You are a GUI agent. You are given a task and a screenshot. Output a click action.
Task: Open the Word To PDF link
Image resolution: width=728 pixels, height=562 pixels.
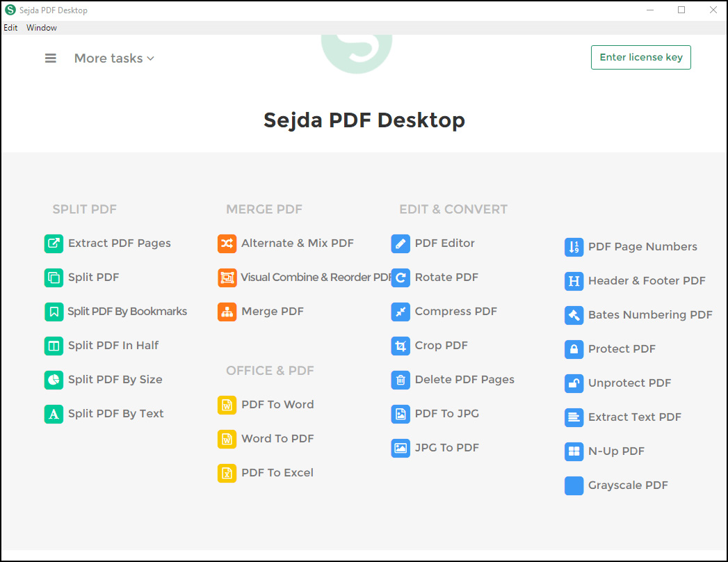coord(277,438)
